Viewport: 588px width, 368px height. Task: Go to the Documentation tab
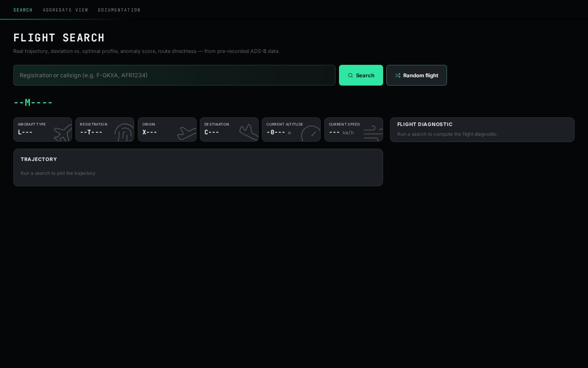[x=119, y=10]
